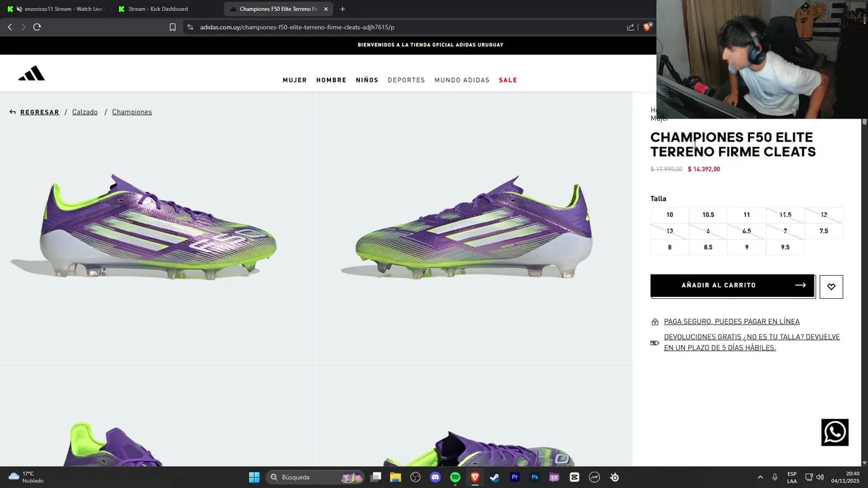Open Discord from taskbar
The width and height of the screenshot is (868, 488).
[435, 477]
